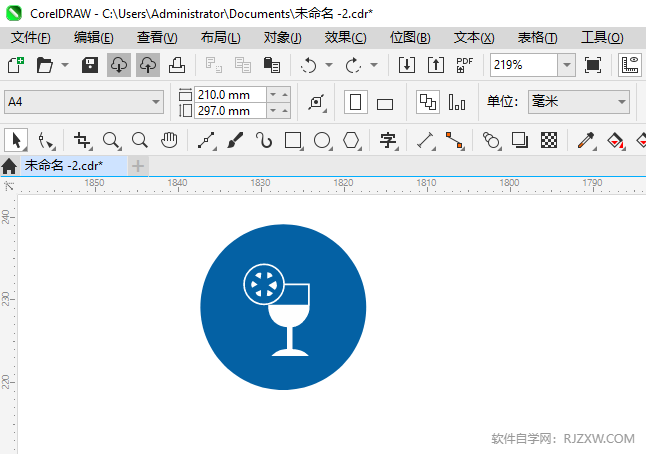Open the Undo history dropdown arrow
The image size is (646, 454).
coord(329,65)
